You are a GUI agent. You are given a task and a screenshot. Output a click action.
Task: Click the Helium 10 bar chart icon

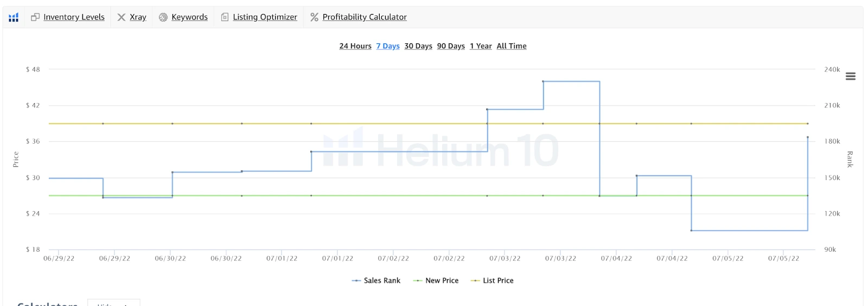(14, 17)
